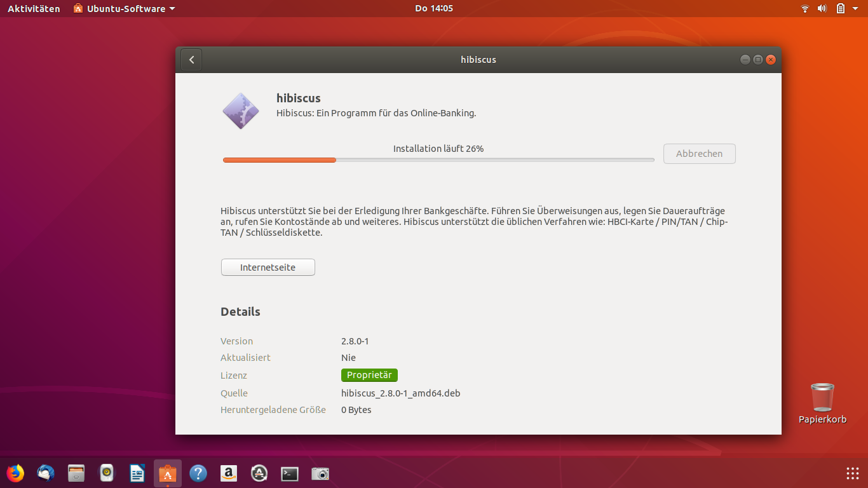Image resolution: width=868 pixels, height=488 pixels.
Task: Click the hibiscus application icon
Action: pyautogui.click(x=241, y=111)
